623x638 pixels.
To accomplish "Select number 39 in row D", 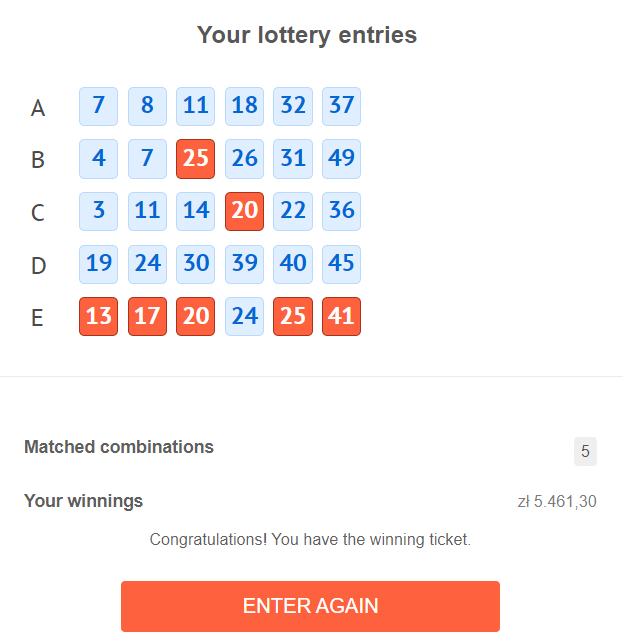I will coord(244,264).
